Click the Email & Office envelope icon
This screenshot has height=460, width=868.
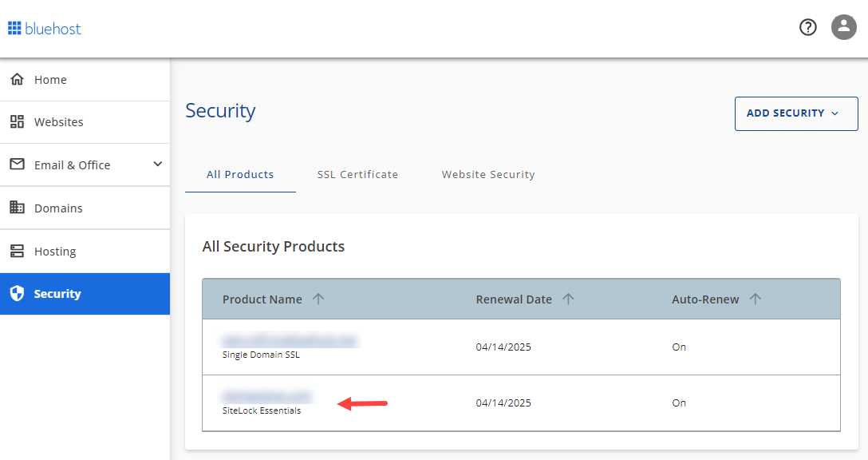(x=18, y=164)
